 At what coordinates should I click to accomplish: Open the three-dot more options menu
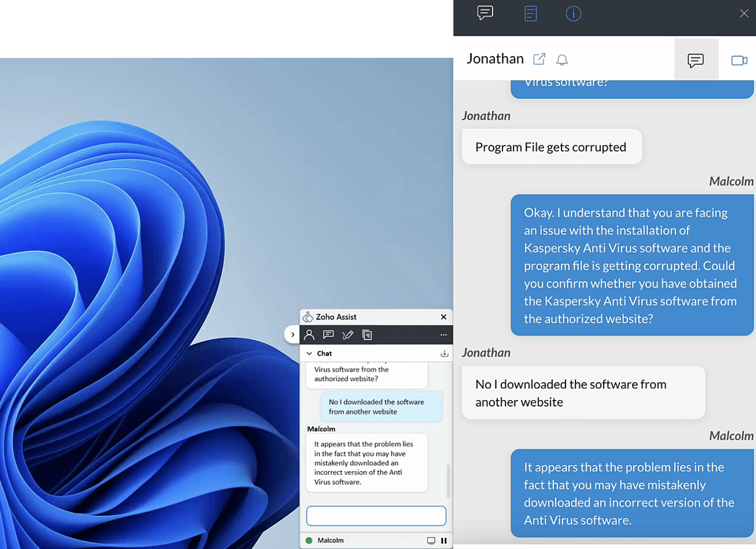click(x=443, y=335)
